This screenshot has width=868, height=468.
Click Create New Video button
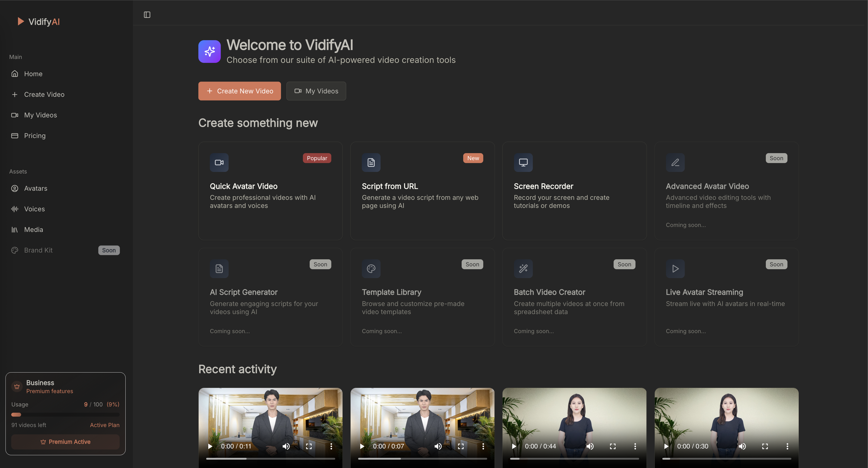pos(239,91)
